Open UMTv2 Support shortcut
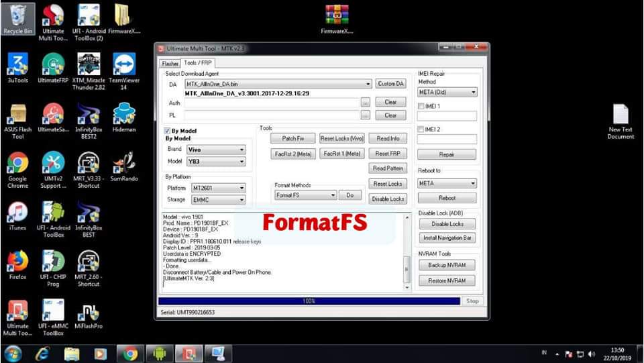The image size is (644, 363). coord(53,170)
